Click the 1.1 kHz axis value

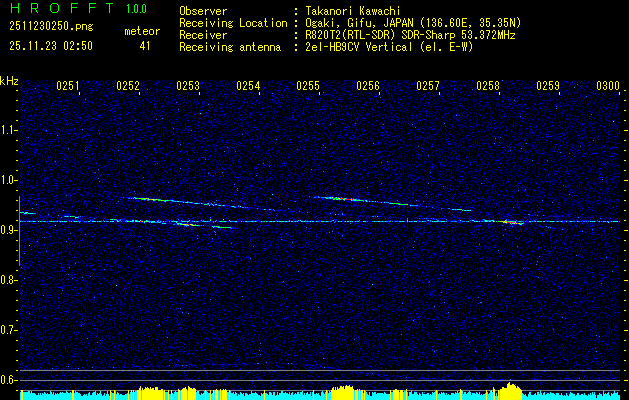pos(8,130)
